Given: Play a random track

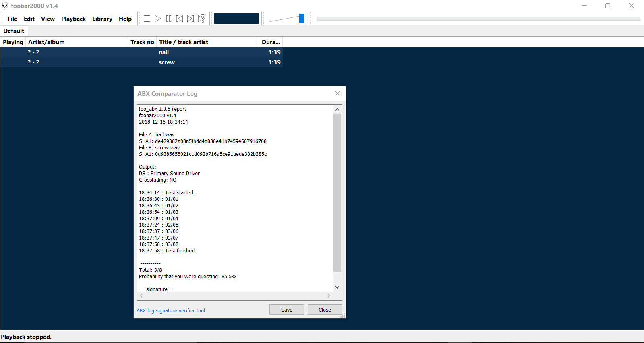Looking at the screenshot, I should (202, 19).
